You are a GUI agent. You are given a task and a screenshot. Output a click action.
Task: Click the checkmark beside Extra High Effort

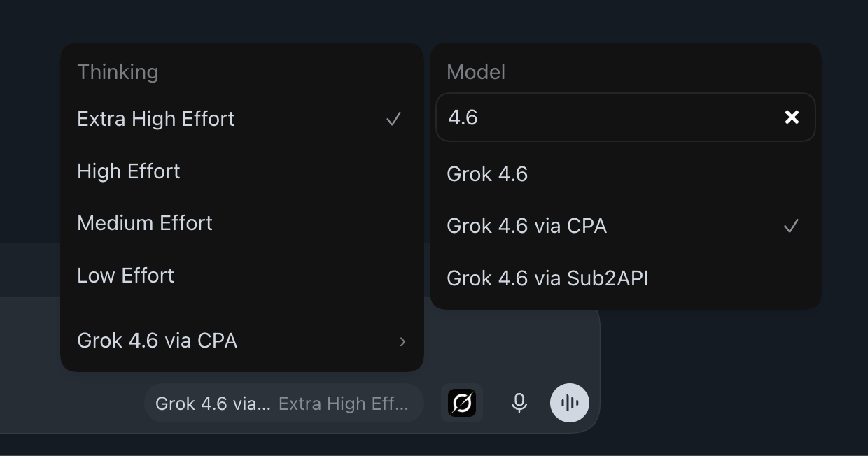tap(394, 120)
